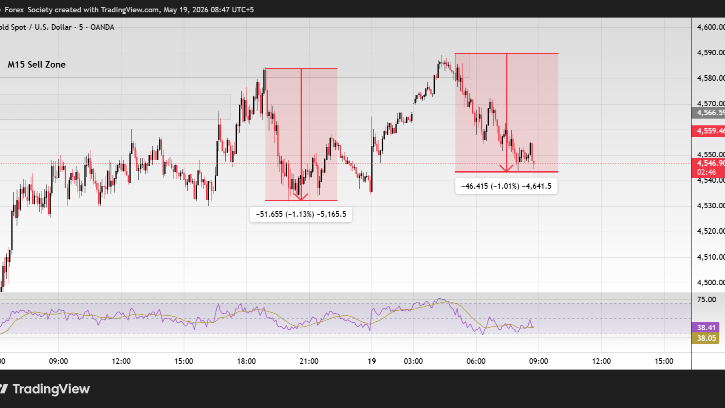Click the 75.00 RSI scale label

pos(707,300)
